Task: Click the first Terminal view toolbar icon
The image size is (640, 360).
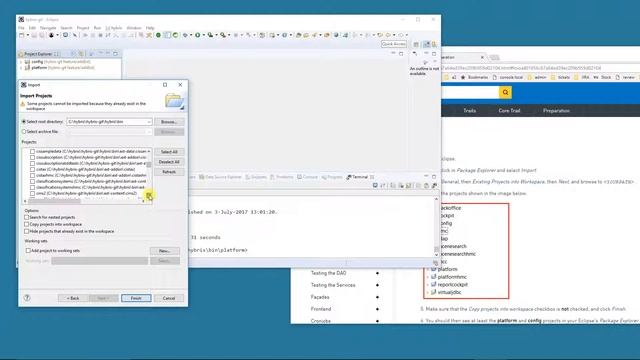Action: [x=375, y=186]
